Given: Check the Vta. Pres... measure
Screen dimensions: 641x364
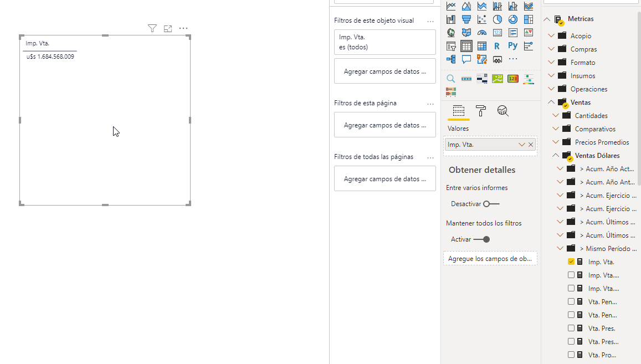Looking at the screenshot, I should (x=571, y=341).
